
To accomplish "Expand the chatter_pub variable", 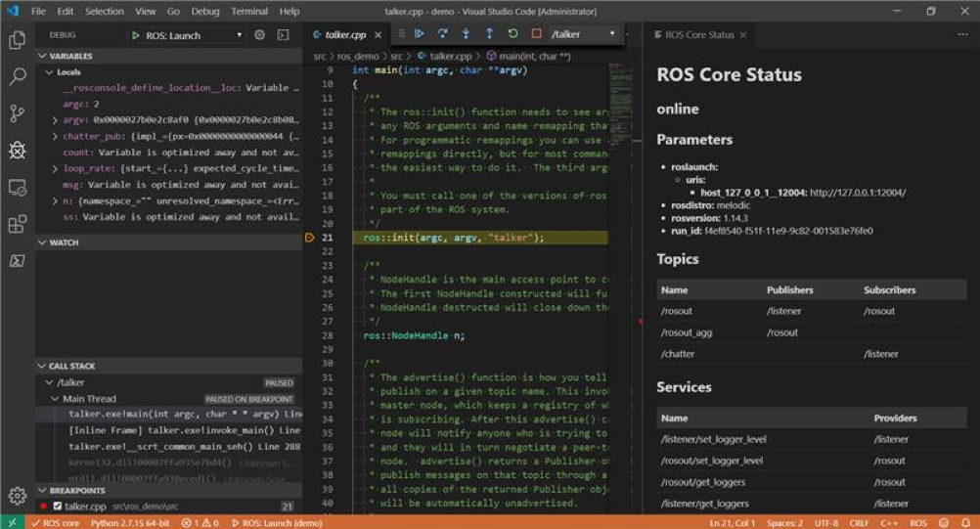I will (x=55, y=136).
